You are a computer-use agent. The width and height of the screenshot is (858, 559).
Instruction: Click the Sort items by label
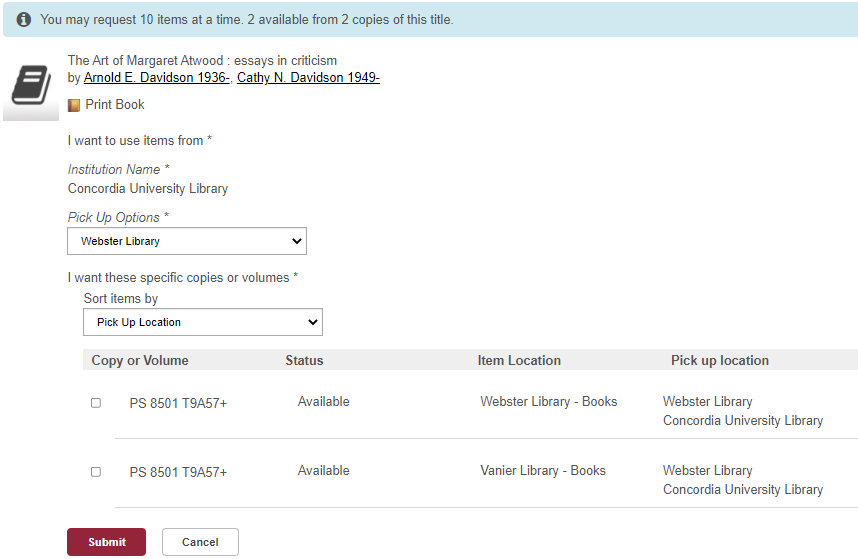121,299
